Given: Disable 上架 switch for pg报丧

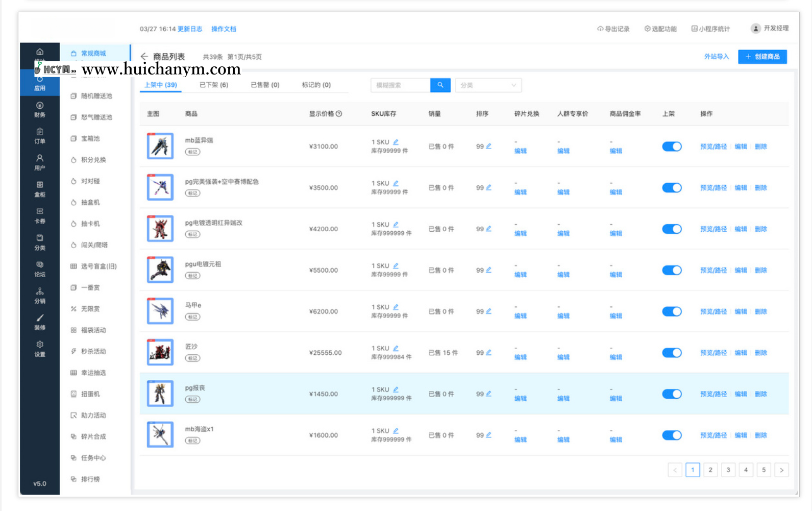Looking at the screenshot, I should tap(672, 394).
